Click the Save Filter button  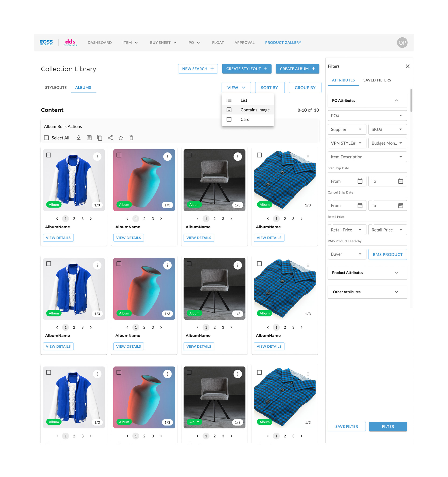click(346, 426)
